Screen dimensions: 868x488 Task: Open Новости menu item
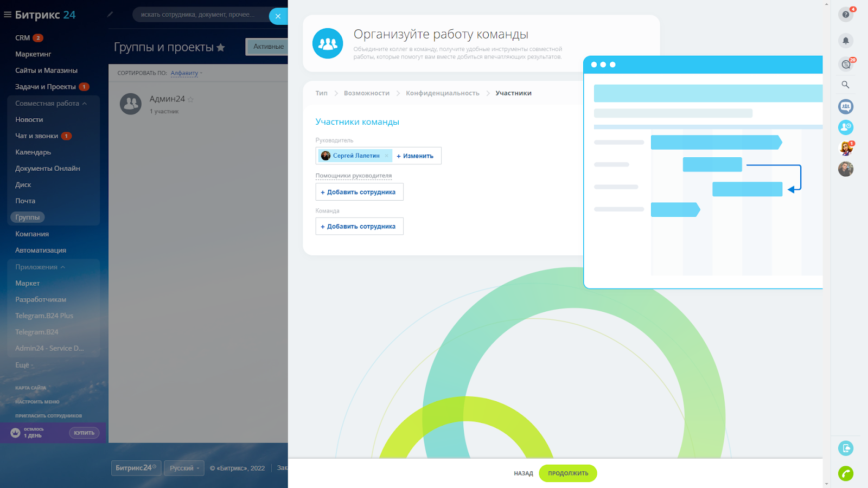[29, 120]
